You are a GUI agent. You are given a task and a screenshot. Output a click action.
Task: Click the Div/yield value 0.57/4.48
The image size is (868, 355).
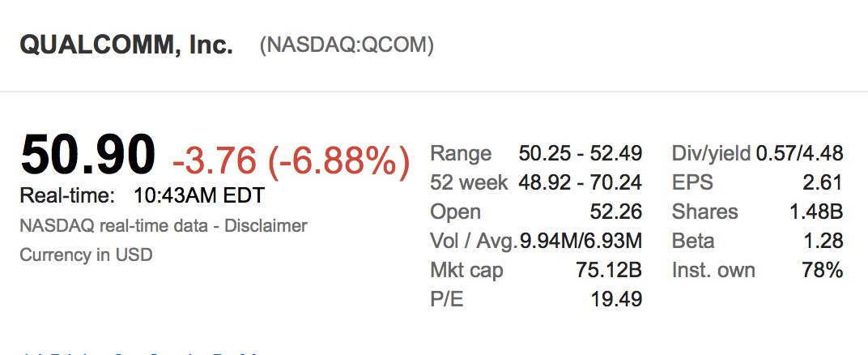(x=799, y=153)
